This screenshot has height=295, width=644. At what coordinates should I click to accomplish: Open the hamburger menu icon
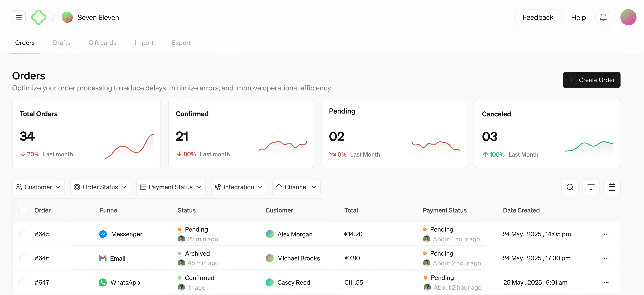[x=18, y=17]
